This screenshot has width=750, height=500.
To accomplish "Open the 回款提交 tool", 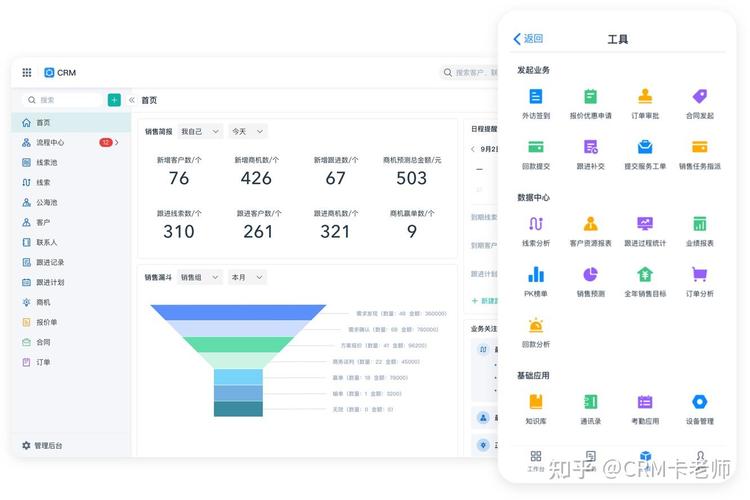I will point(536,154).
